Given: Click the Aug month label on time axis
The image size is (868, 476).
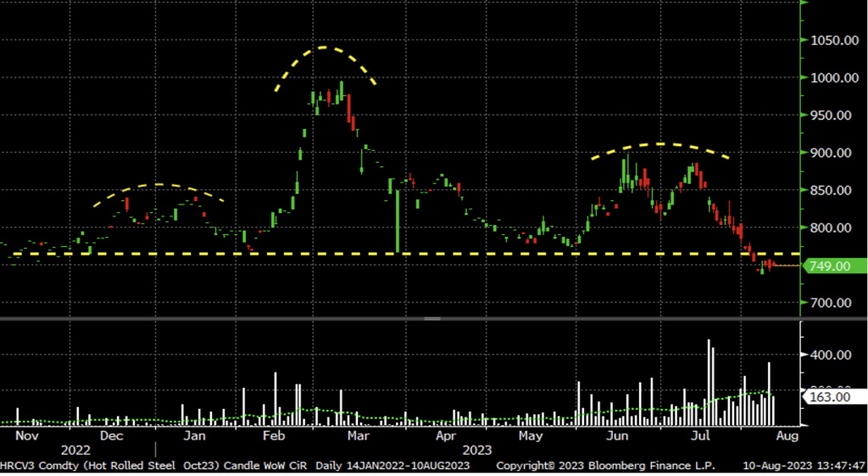Looking at the screenshot, I should click(786, 435).
